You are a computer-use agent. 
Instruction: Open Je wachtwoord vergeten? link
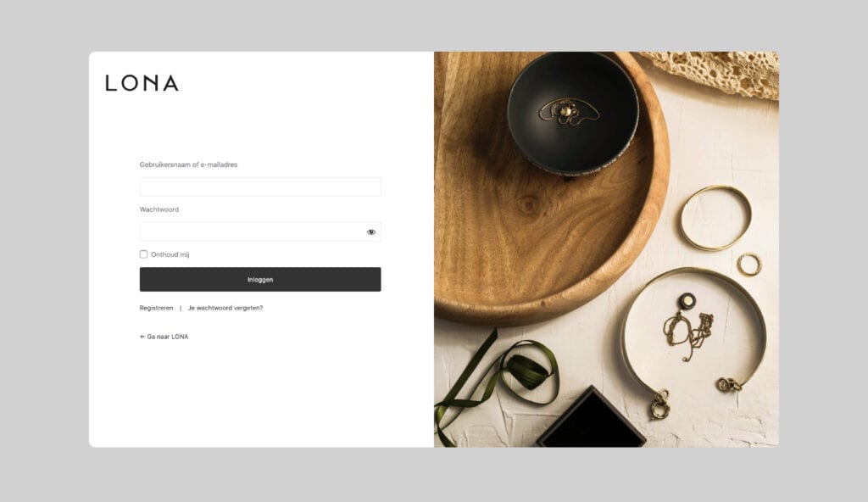click(225, 308)
